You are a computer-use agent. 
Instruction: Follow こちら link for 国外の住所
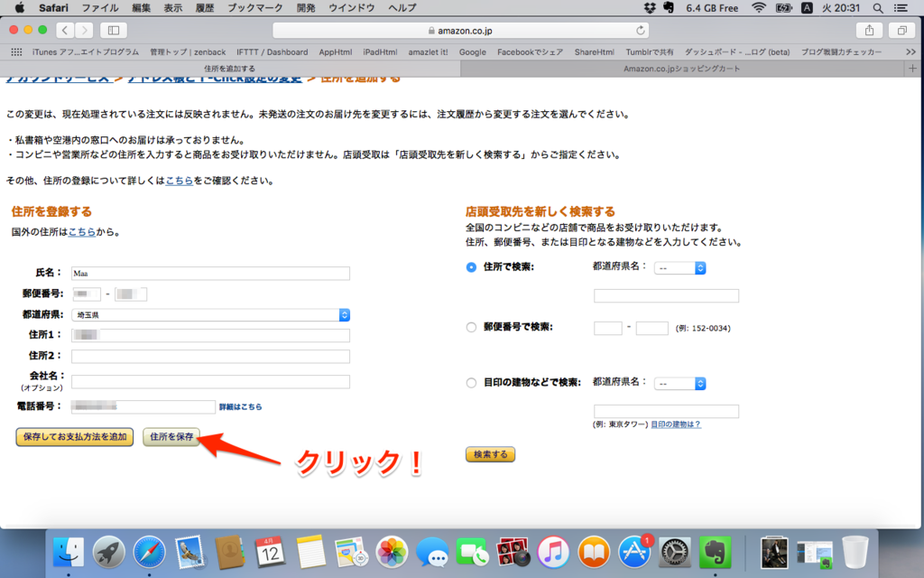(82, 232)
